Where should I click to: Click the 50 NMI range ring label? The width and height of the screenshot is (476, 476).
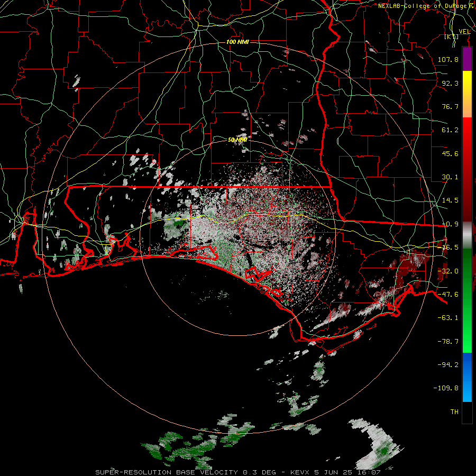tap(237, 140)
